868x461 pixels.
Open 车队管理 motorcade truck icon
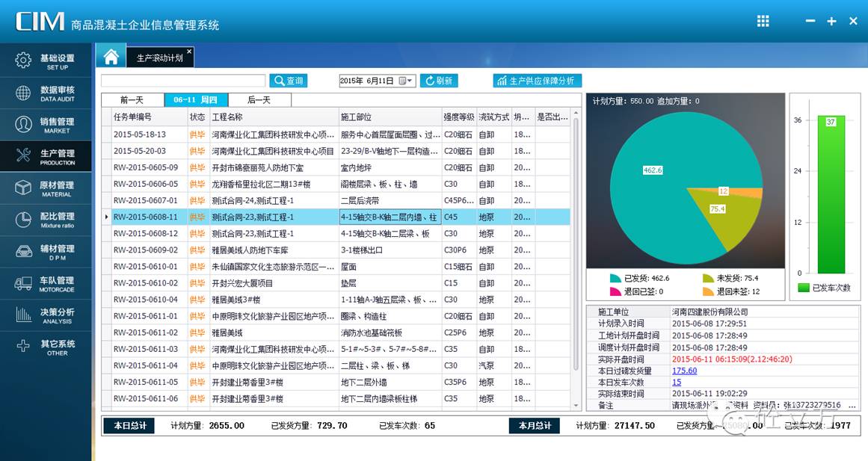[x=24, y=282]
